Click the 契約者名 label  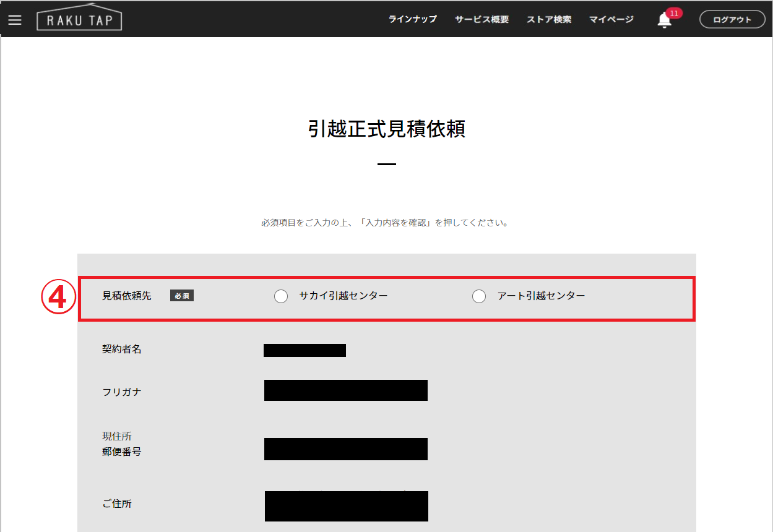click(122, 350)
